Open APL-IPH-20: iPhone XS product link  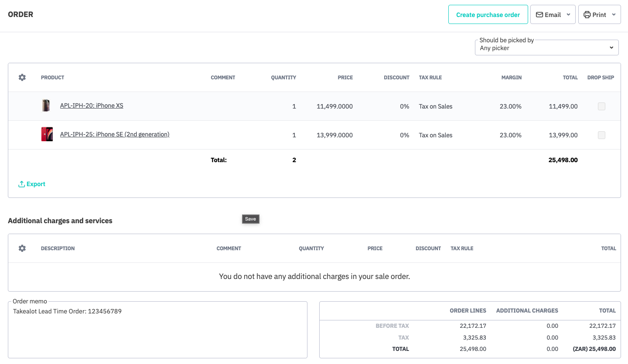click(92, 105)
